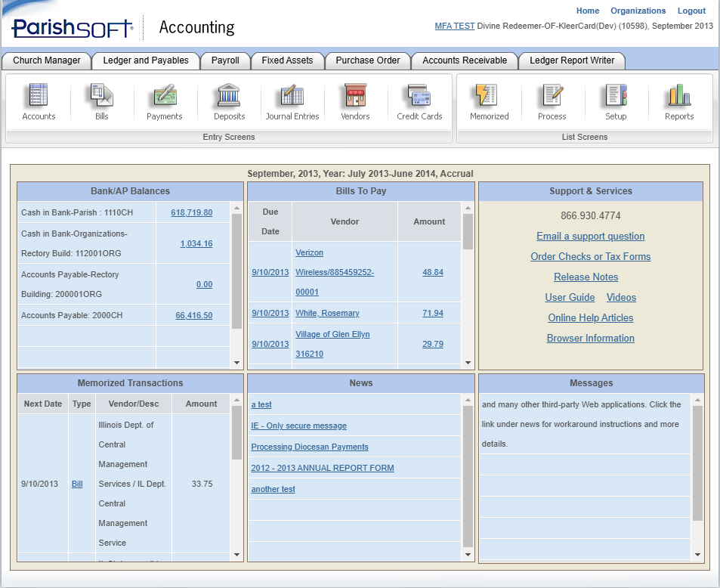The image size is (720, 588).
Task: Click the Next Date column header
Action: coord(43,404)
